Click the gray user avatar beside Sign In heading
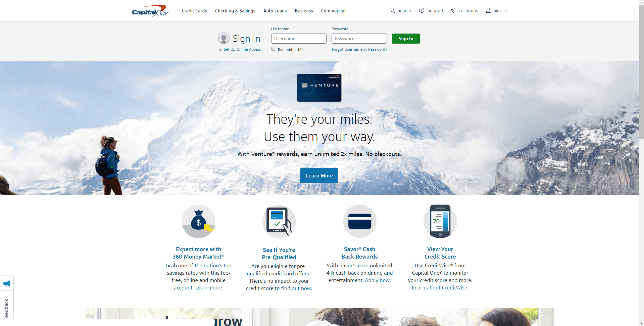The height and width of the screenshot is (326, 644). point(224,38)
